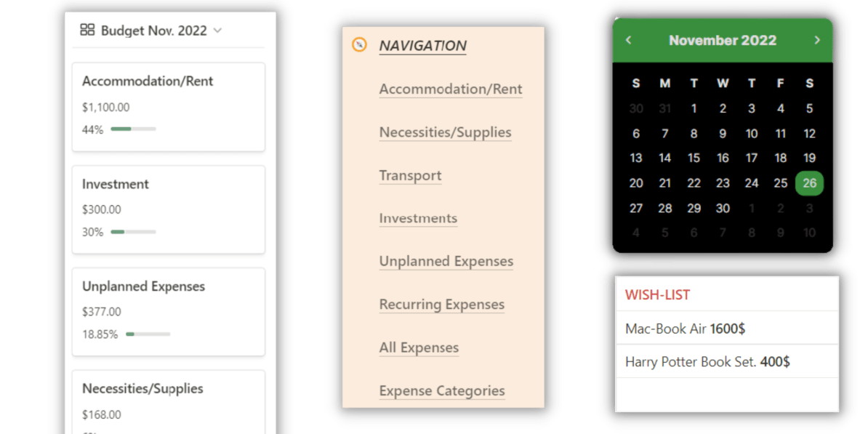The image size is (868, 434).
Task: Go to next month with right arrow
Action: [817, 40]
